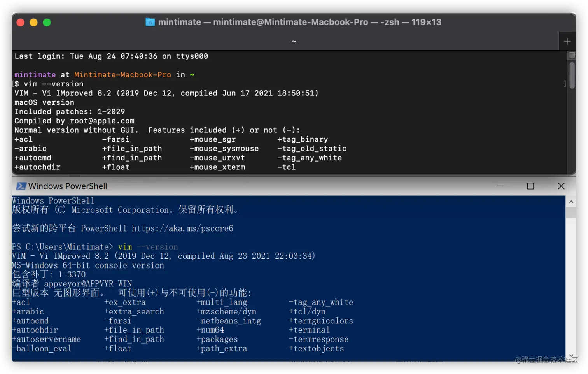Image resolution: width=588 pixels, height=374 pixels.
Task: Click '+tag_binary' feature in Terminal
Action: [303, 139]
